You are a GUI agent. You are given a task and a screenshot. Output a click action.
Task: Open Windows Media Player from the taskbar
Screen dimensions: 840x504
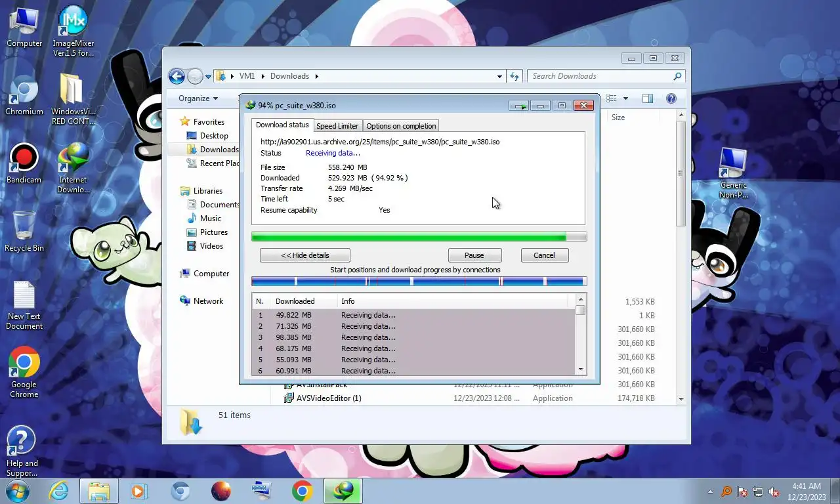coord(139,491)
